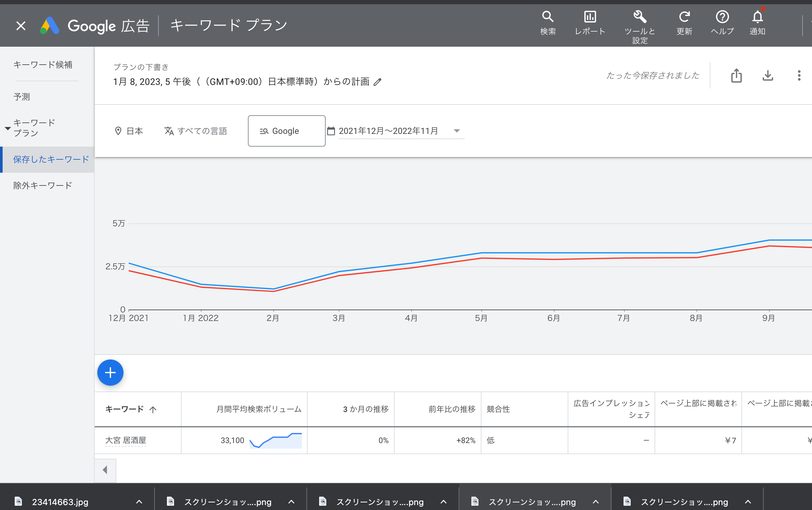The height and width of the screenshot is (510, 812).
Task: Expand the 23414663.jpg download item chevron
Action: pos(139,502)
